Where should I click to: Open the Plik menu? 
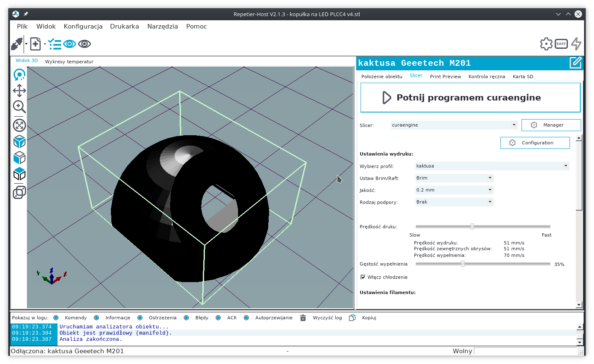[22, 26]
